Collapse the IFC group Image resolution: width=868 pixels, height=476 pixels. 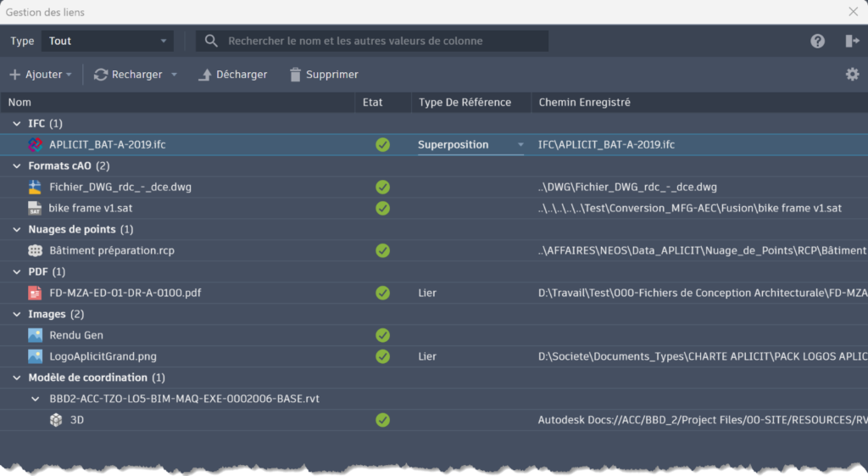tap(17, 124)
